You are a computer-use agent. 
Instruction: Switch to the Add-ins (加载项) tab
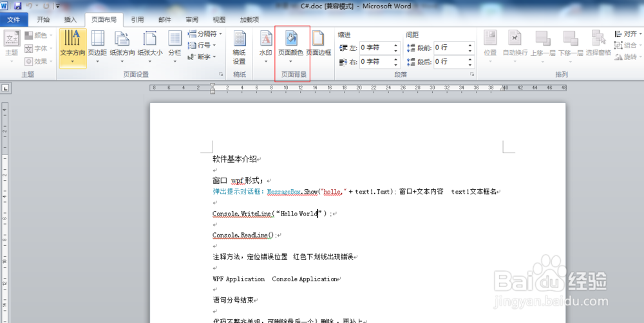pyautogui.click(x=249, y=19)
